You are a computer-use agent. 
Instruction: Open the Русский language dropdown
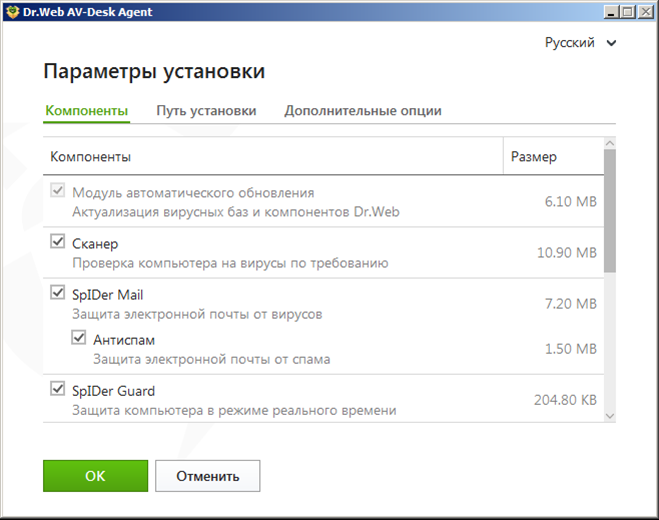pyautogui.click(x=579, y=43)
